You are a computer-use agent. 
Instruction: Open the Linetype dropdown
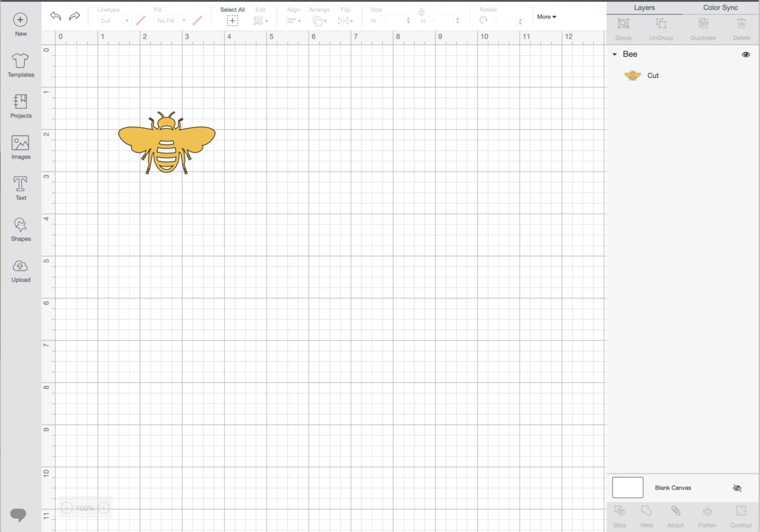pyautogui.click(x=115, y=21)
